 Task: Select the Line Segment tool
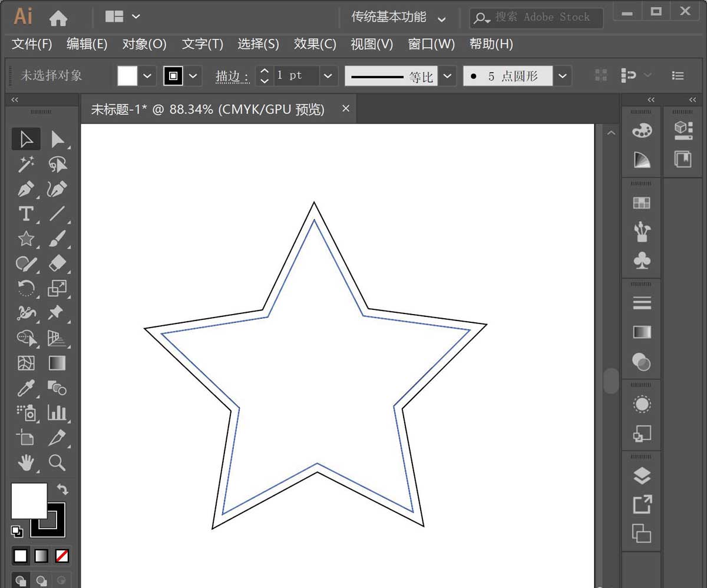58,213
